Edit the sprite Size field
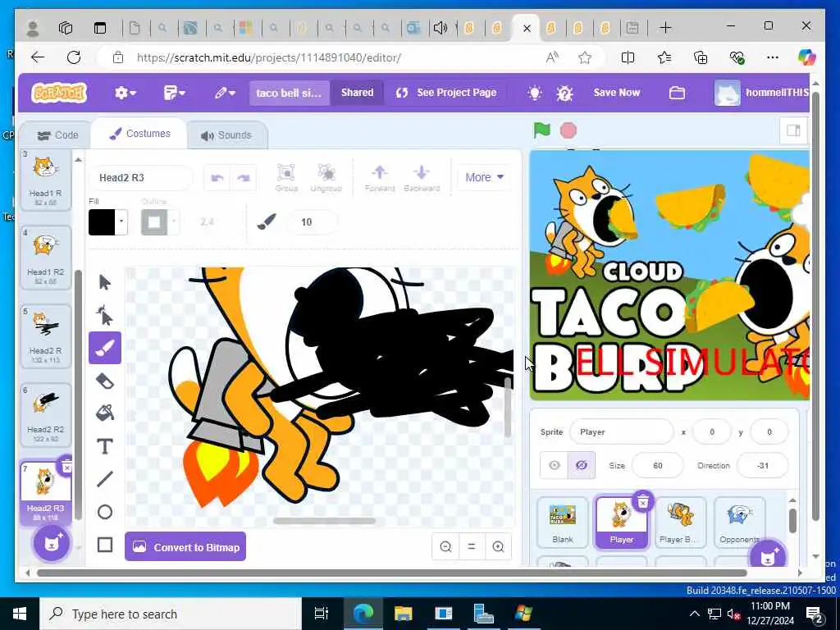 [x=658, y=466]
